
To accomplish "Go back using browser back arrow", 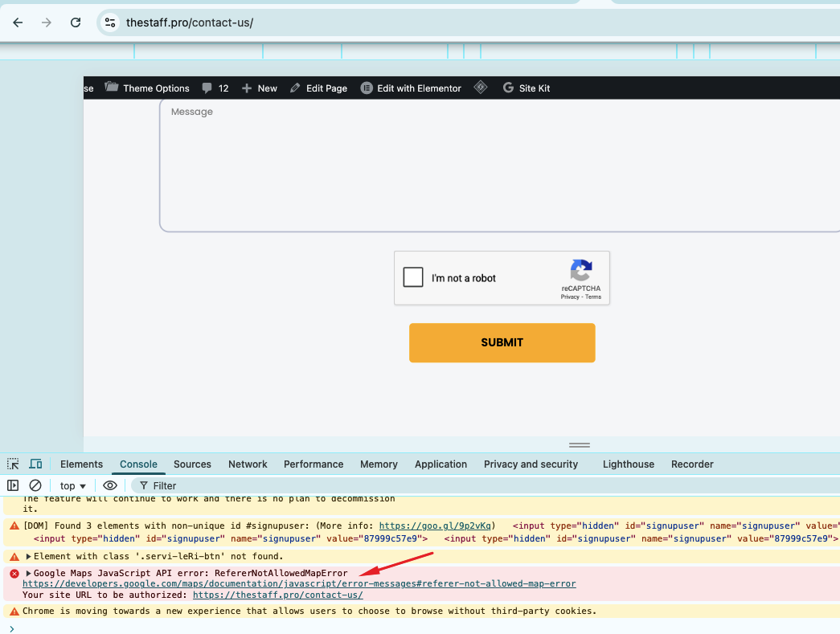I will tap(18, 22).
